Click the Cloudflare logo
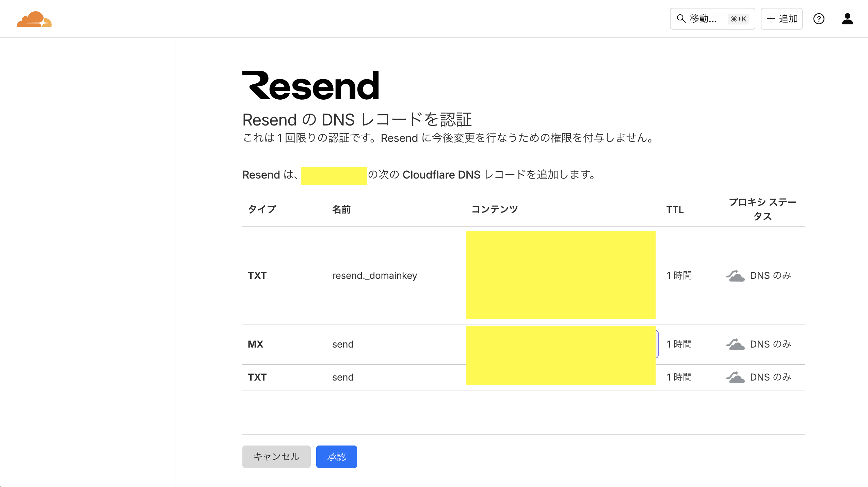Screen dimensions: 868x487 (34, 19)
